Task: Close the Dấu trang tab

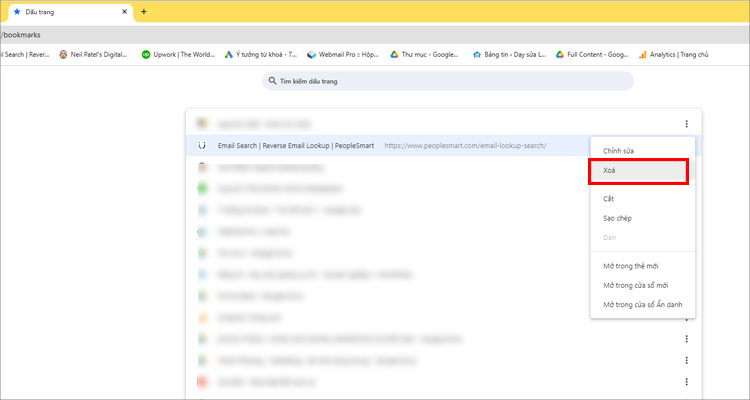Action: 124,11
